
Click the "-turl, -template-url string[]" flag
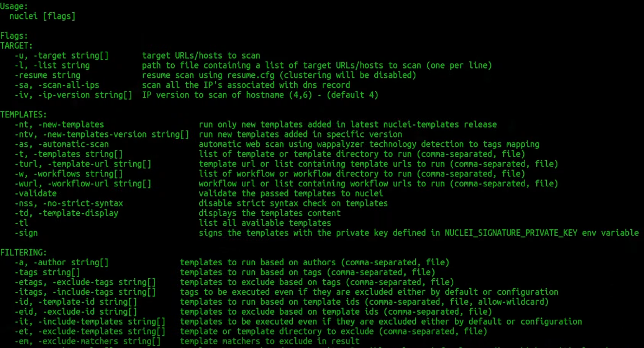point(83,164)
